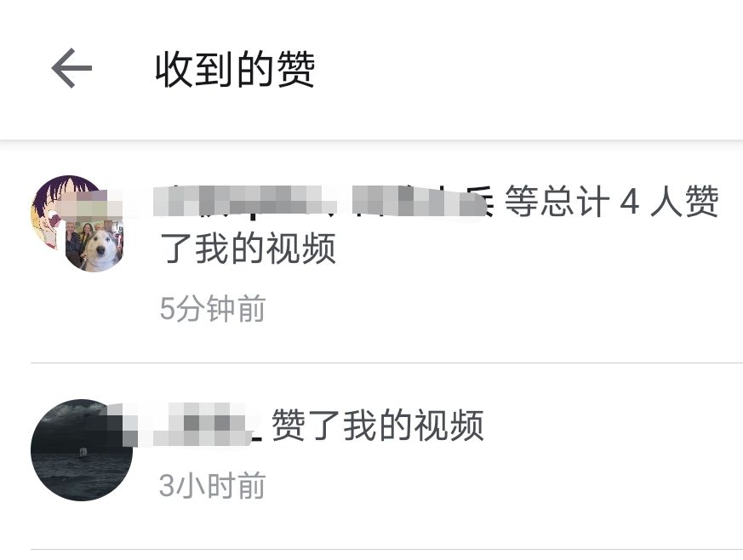The width and height of the screenshot is (743, 560).
Task: Tap the 等总计 4 人赞 text
Action: click(611, 202)
